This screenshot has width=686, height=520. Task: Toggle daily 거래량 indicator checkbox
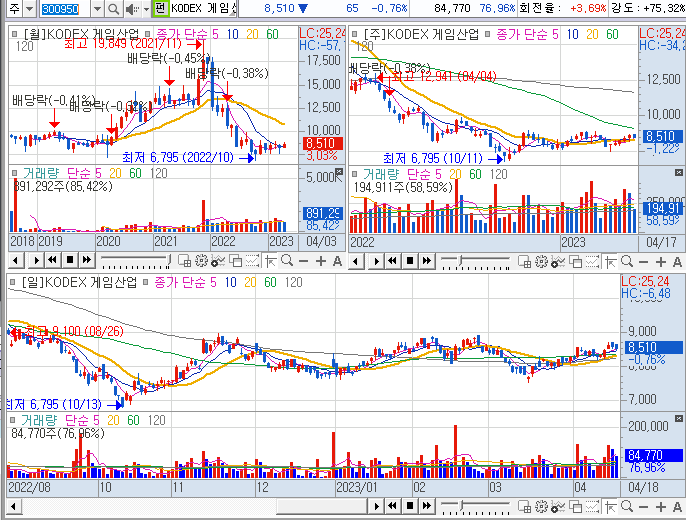pyautogui.click(x=13, y=420)
